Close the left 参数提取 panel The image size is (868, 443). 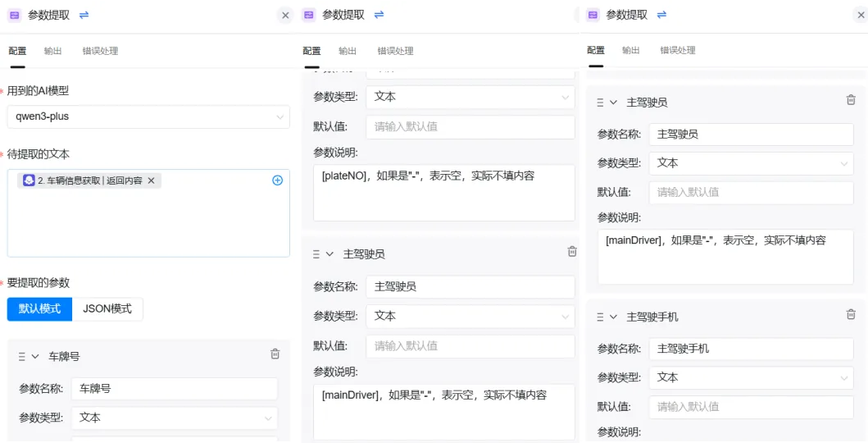tap(285, 16)
